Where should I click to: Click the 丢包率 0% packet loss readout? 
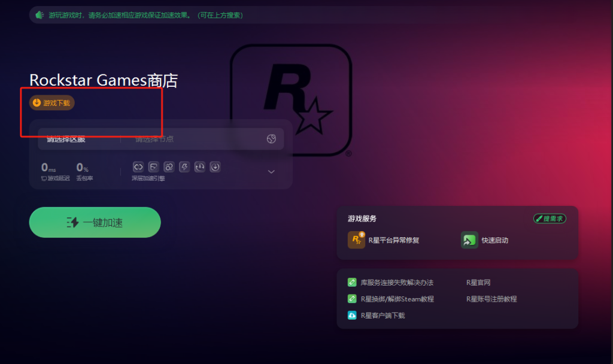pos(84,172)
